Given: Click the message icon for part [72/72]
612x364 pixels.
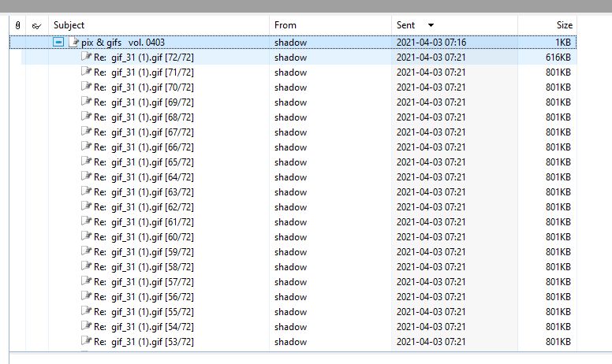Looking at the screenshot, I should coord(86,57).
